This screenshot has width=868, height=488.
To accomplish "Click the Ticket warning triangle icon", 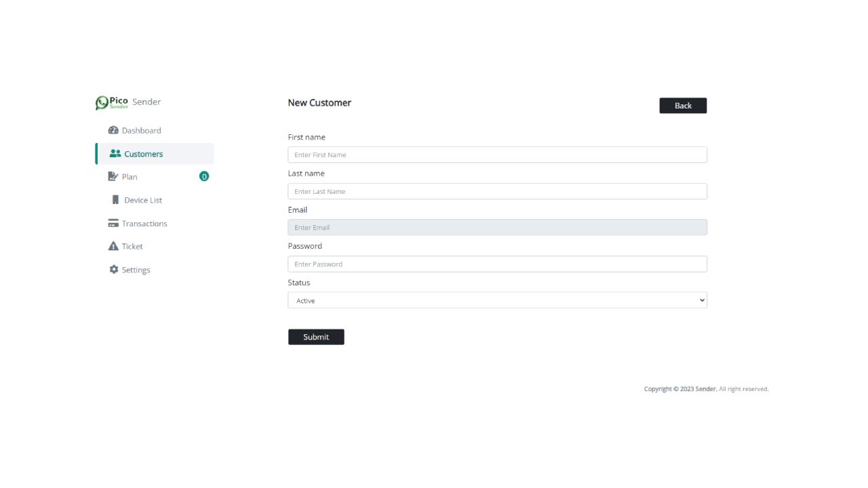I will click(113, 246).
